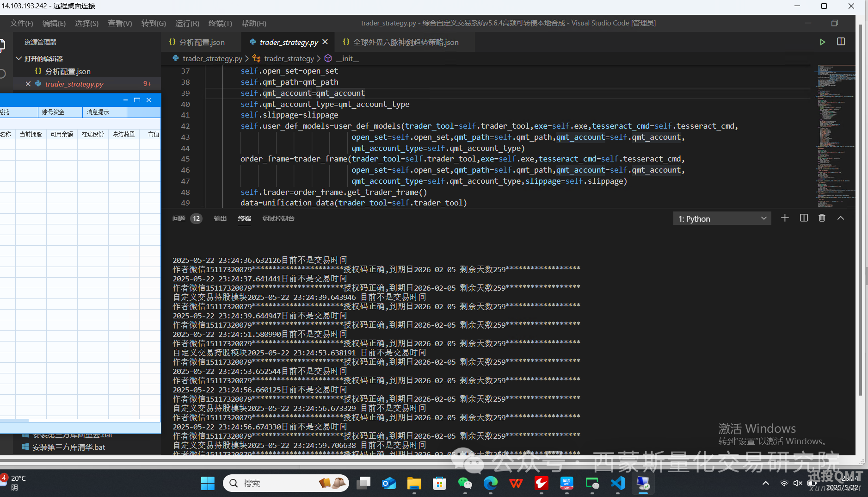The width and height of the screenshot is (868, 497).
Task: Click the Wi-Fi network tray icon
Action: point(784,483)
